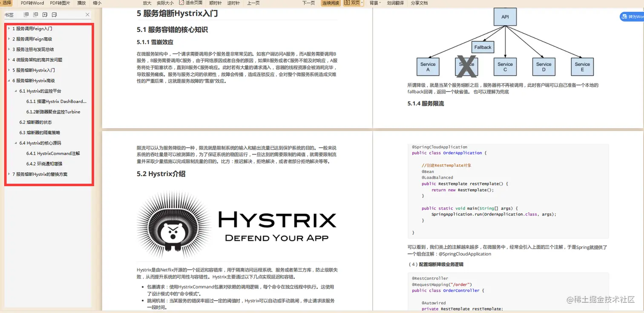Screen dimensions: 644x313
Task: Open the 背景 background dropdown
Action: coord(375,3)
